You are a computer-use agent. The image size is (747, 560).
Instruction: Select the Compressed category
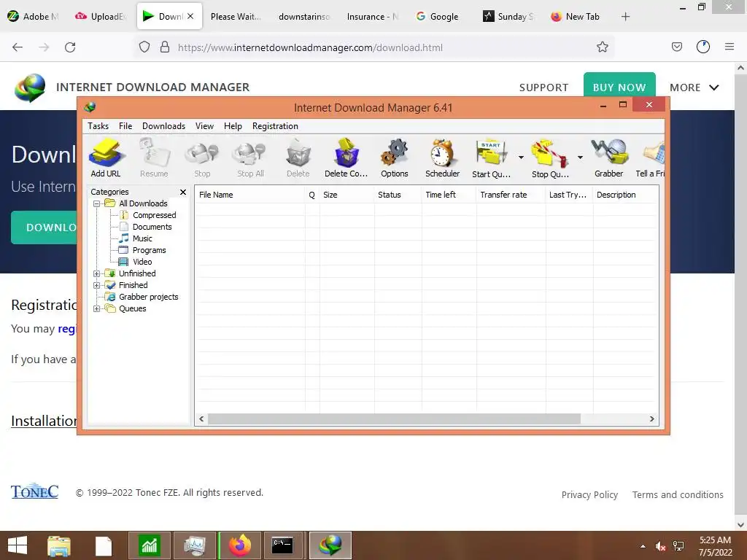pyautogui.click(x=148, y=215)
